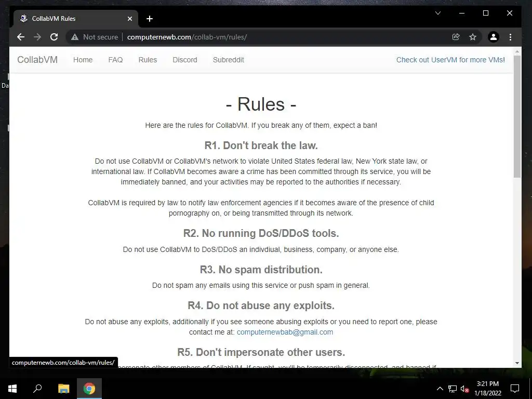
Task: Bookmark this page with the star icon
Action: point(473,37)
